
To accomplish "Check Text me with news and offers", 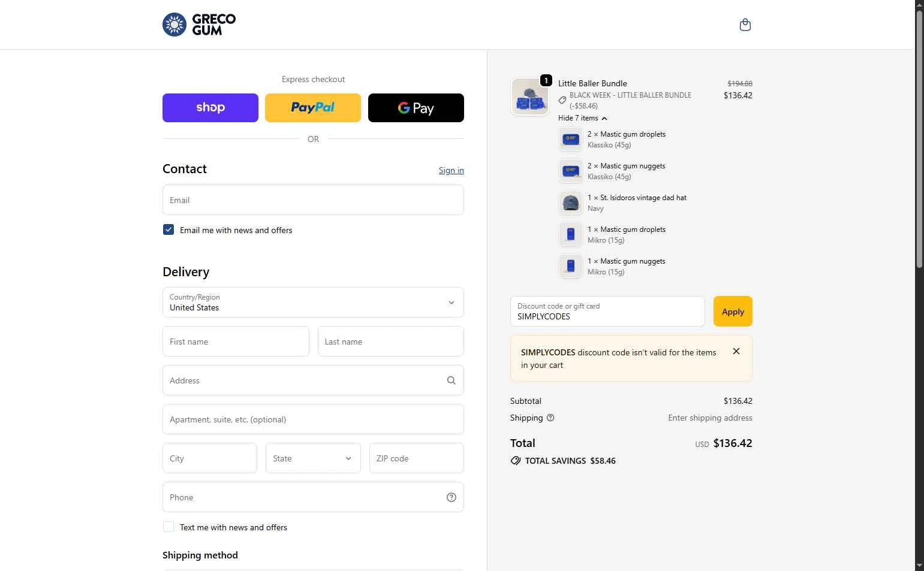I will [168, 527].
